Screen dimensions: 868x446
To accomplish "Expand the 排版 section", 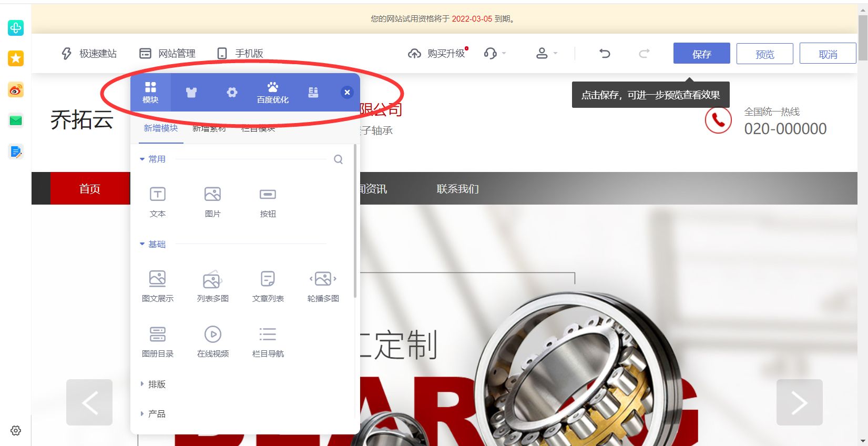I will pyautogui.click(x=153, y=384).
